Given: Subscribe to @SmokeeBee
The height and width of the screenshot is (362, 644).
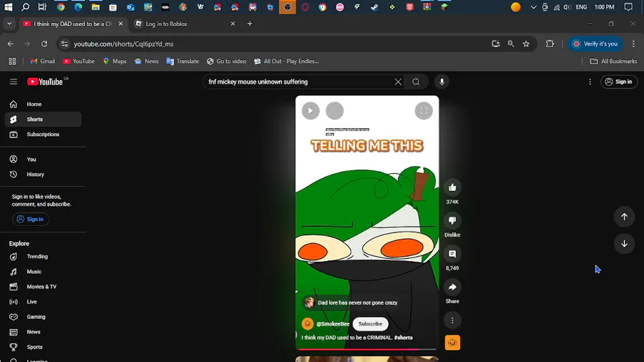Looking at the screenshot, I should [370, 324].
